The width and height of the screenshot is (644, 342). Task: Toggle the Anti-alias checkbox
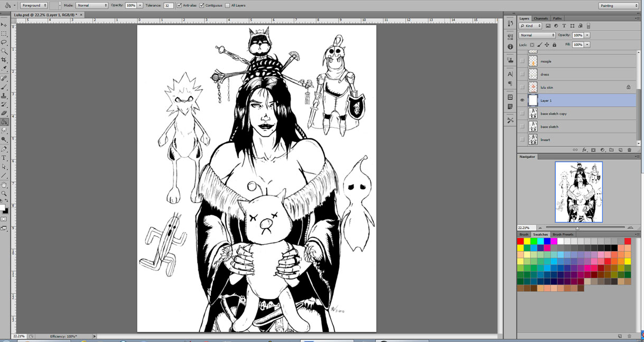(x=179, y=5)
